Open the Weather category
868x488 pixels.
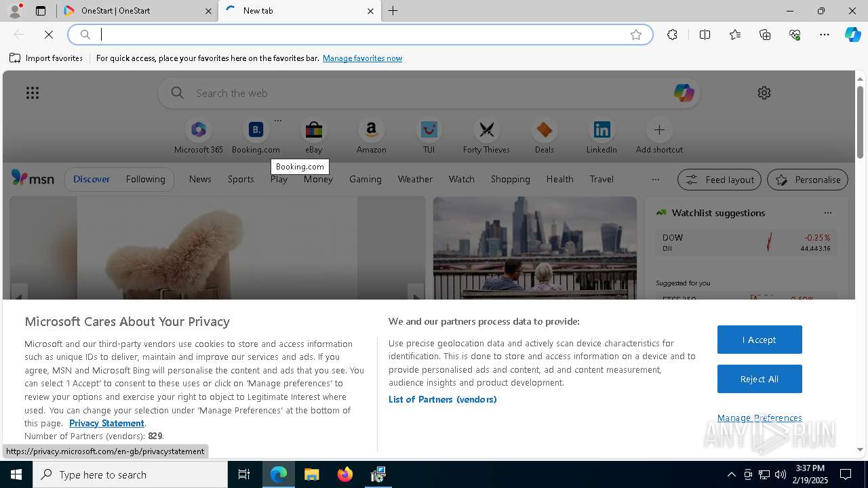click(x=415, y=179)
